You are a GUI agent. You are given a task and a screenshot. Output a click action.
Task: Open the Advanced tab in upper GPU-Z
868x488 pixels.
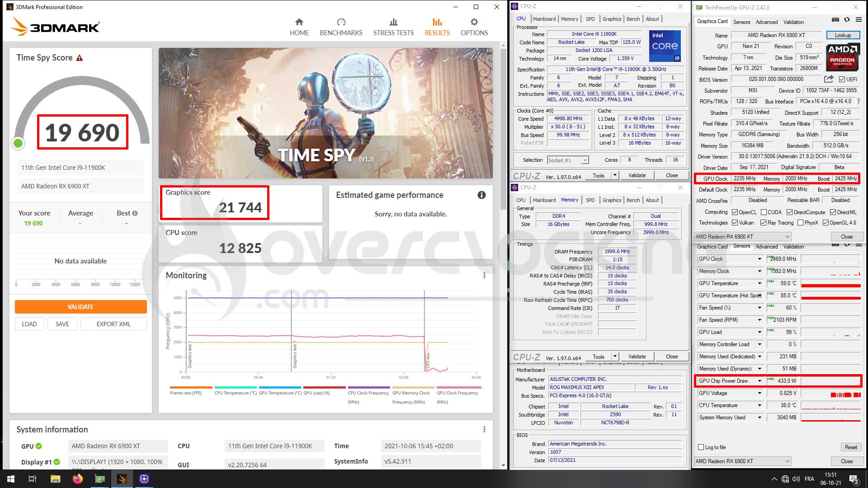coord(767,22)
